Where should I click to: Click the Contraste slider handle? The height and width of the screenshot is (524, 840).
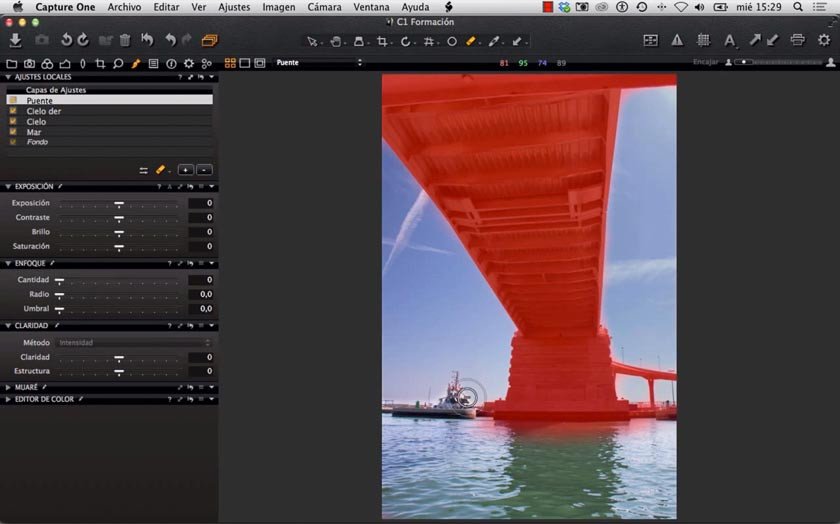click(x=119, y=217)
